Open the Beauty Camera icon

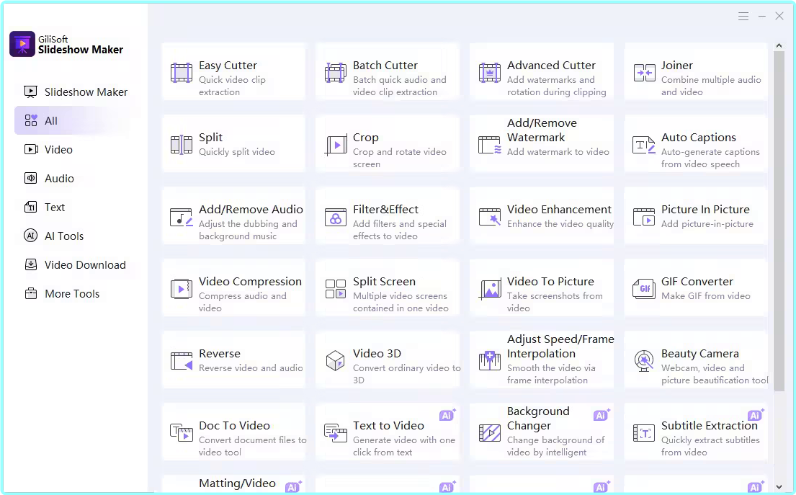coord(644,361)
